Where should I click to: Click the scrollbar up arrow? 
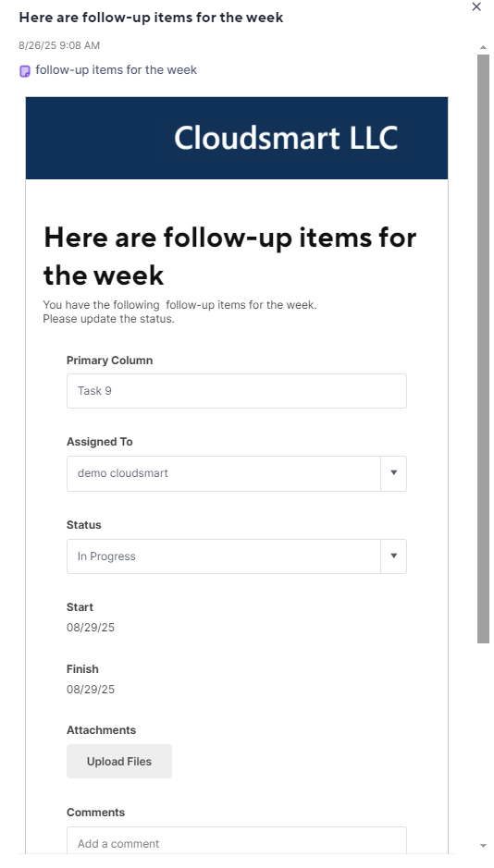click(484, 48)
